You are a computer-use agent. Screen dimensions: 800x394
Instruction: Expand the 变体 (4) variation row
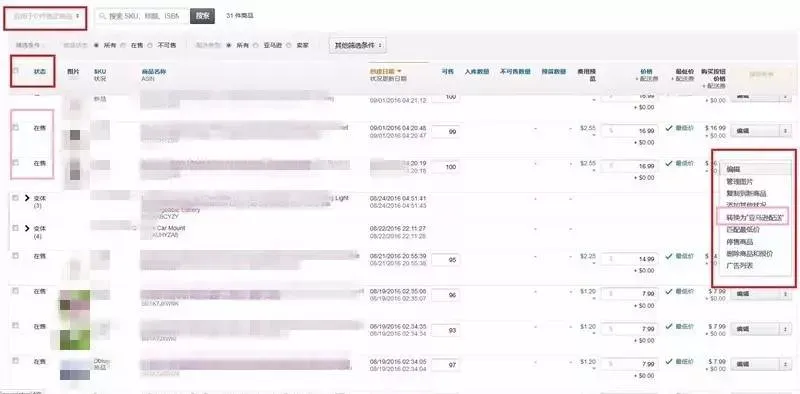pyautogui.click(x=27, y=228)
